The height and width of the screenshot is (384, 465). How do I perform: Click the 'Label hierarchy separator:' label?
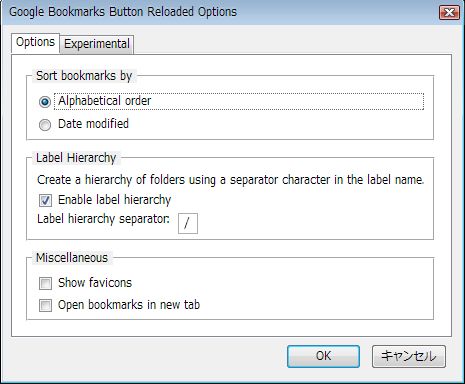click(x=103, y=219)
